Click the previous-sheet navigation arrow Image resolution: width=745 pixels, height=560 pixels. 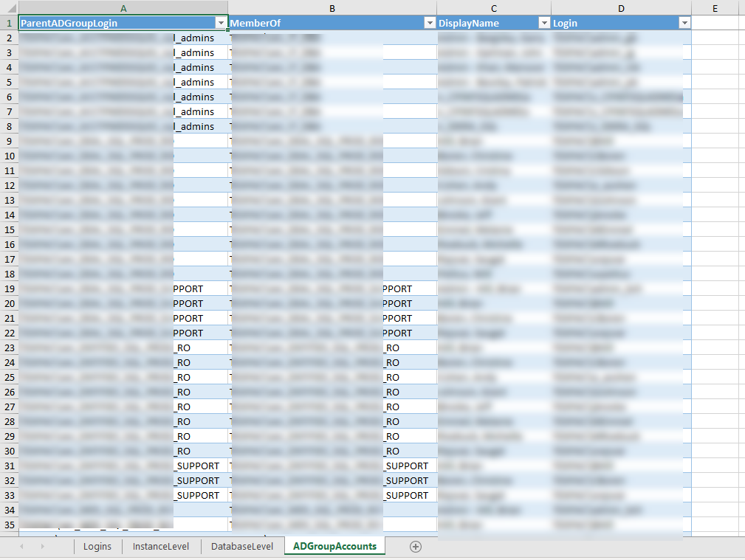point(21,546)
